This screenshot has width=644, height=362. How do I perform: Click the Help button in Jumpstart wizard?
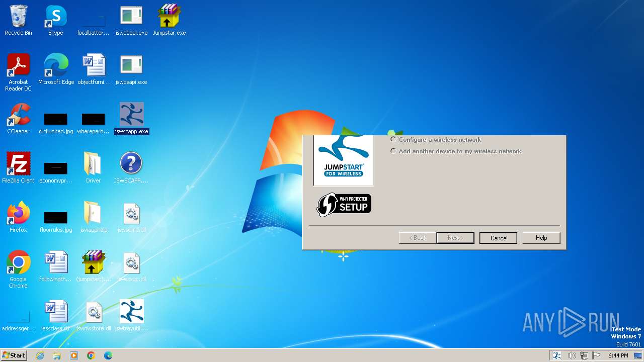(x=541, y=238)
